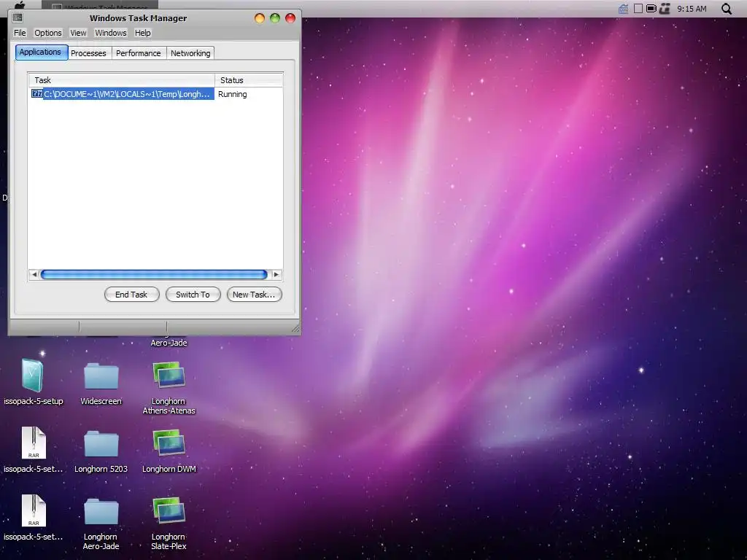This screenshot has width=747, height=560.
Task: Click the blue horizontal scrollbar thumb
Action: pyautogui.click(x=154, y=274)
